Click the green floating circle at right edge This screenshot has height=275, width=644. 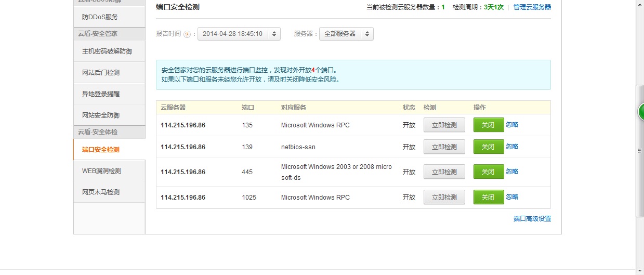[641, 111]
